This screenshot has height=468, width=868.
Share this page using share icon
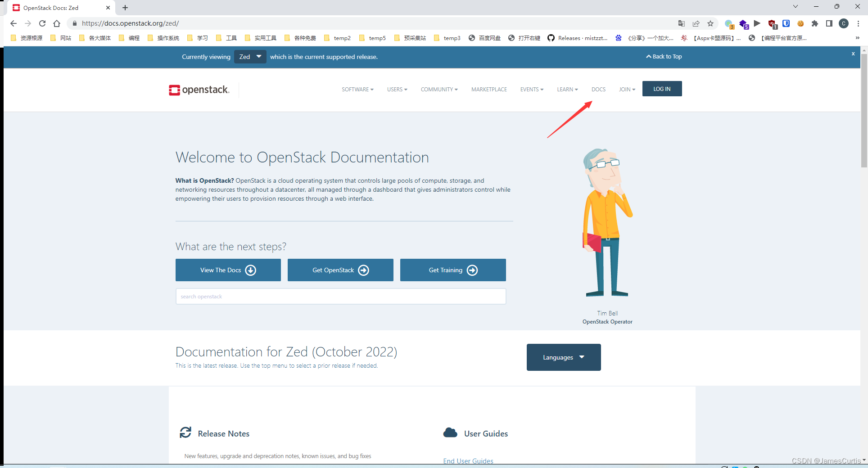pos(696,23)
